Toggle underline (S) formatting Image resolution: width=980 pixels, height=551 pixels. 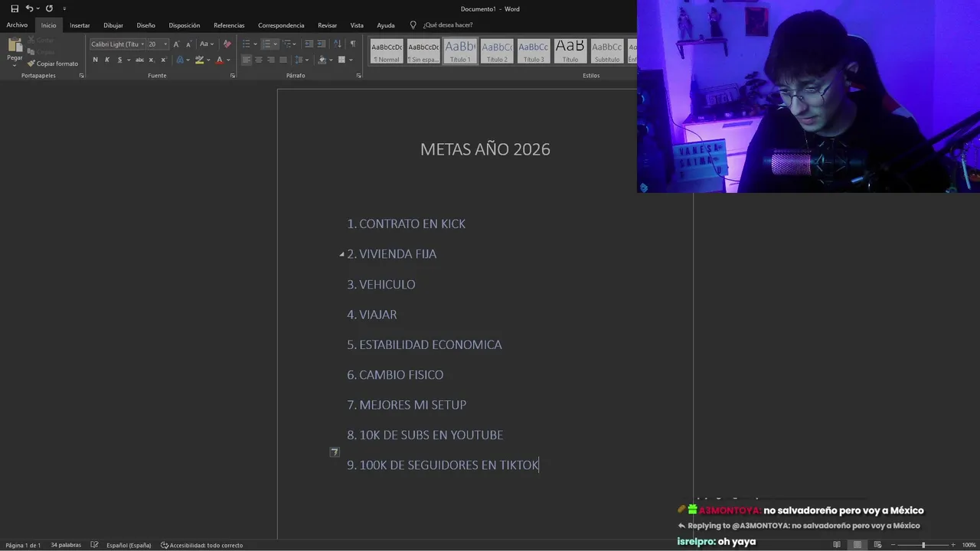coord(119,60)
